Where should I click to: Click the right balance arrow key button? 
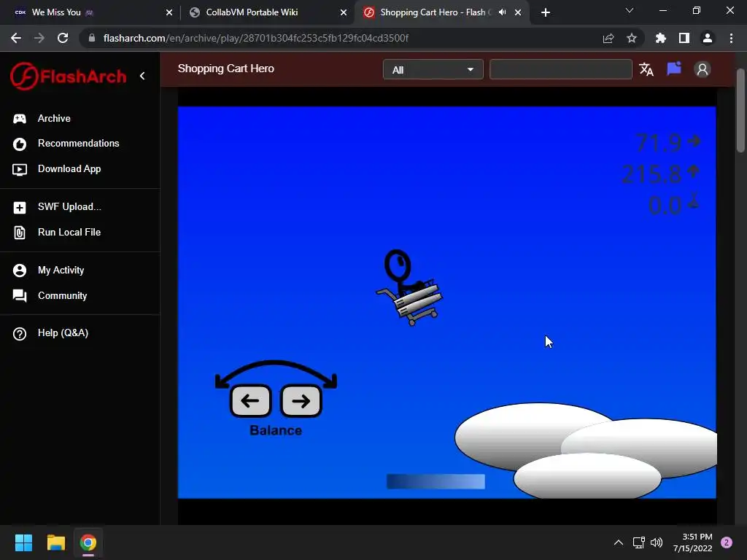[x=301, y=401]
